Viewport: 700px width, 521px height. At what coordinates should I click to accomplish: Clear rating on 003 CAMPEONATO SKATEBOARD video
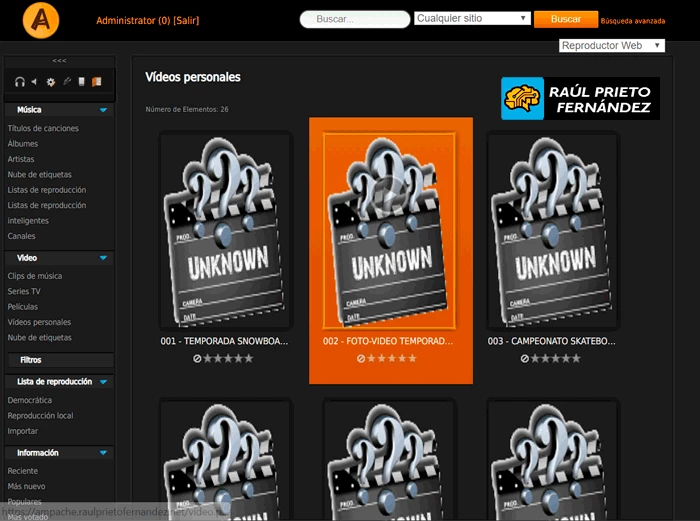pos(525,358)
